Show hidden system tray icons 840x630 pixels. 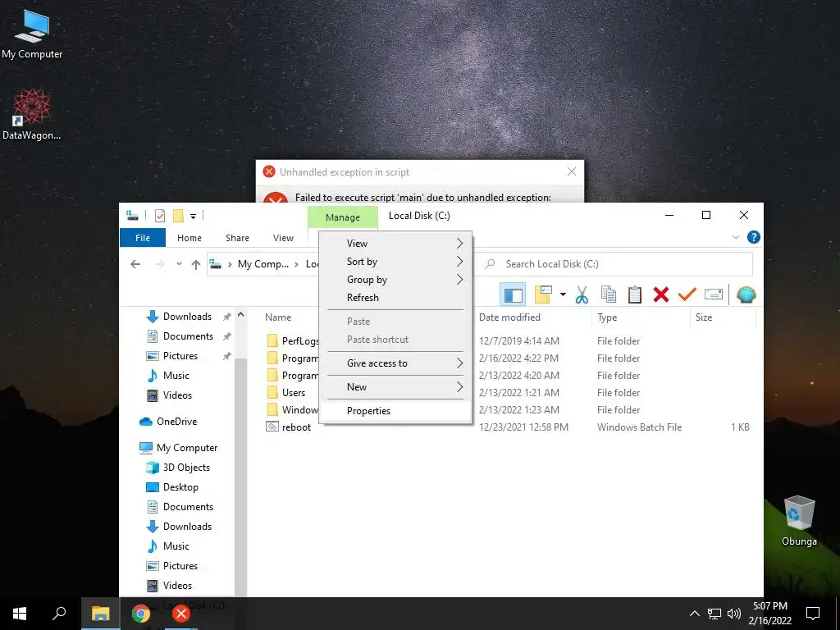pos(694,614)
